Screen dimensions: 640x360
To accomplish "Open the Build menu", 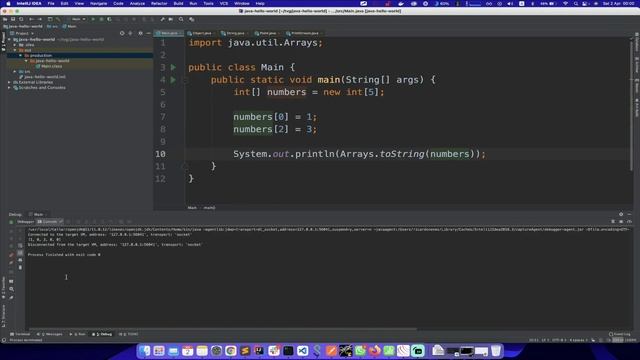I will (x=178, y=3).
